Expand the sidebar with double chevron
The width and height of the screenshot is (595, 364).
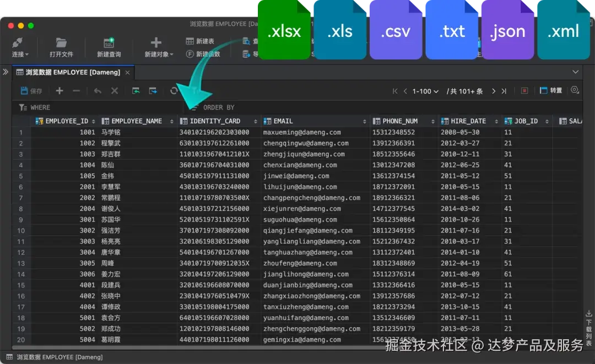click(6, 72)
